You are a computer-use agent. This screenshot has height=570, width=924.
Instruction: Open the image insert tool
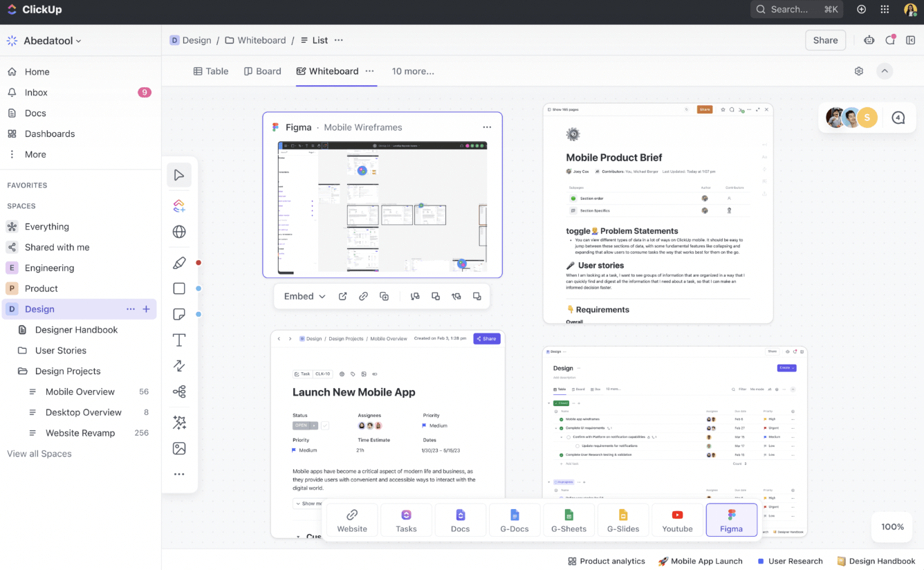[x=179, y=448]
